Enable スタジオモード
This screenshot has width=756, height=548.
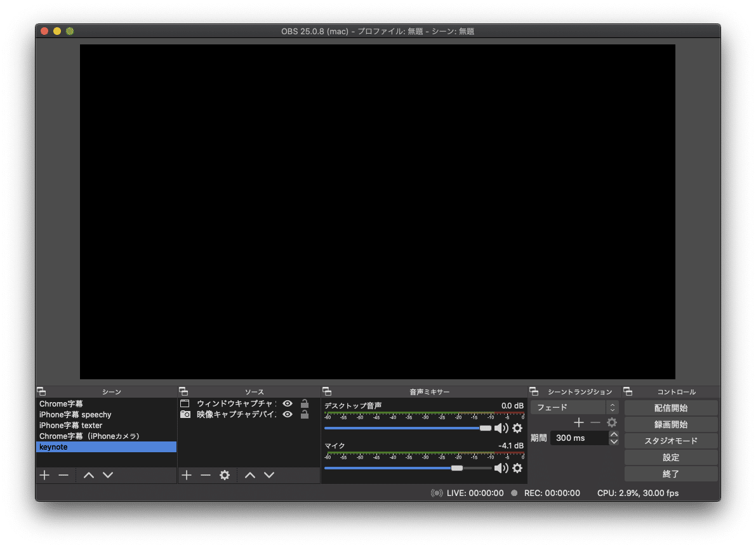pos(671,441)
